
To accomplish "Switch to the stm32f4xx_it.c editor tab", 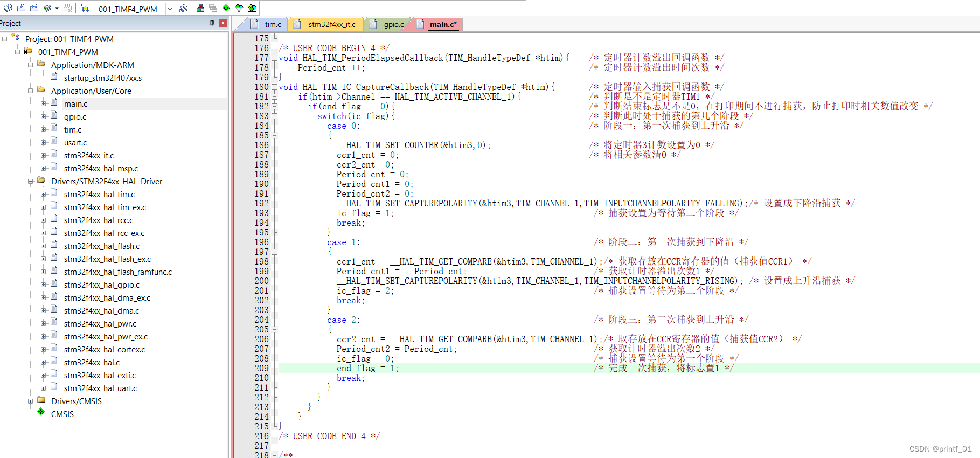I will pyautogui.click(x=326, y=24).
